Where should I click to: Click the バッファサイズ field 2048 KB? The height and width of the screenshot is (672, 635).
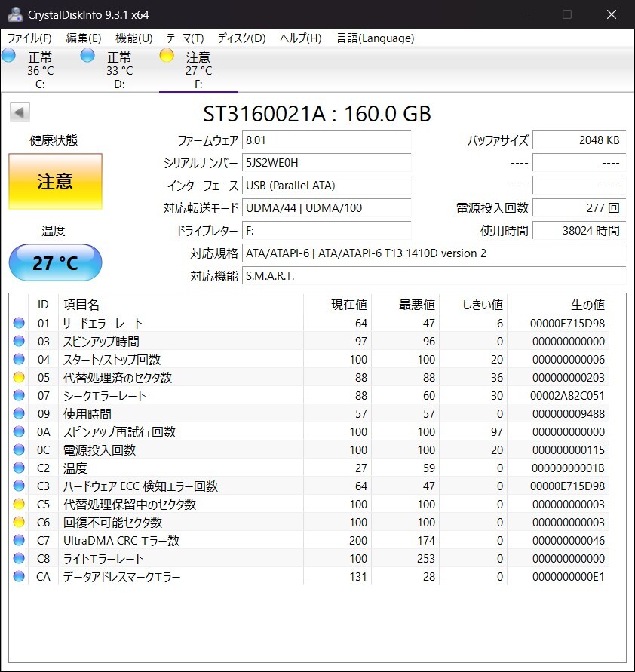pos(579,140)
